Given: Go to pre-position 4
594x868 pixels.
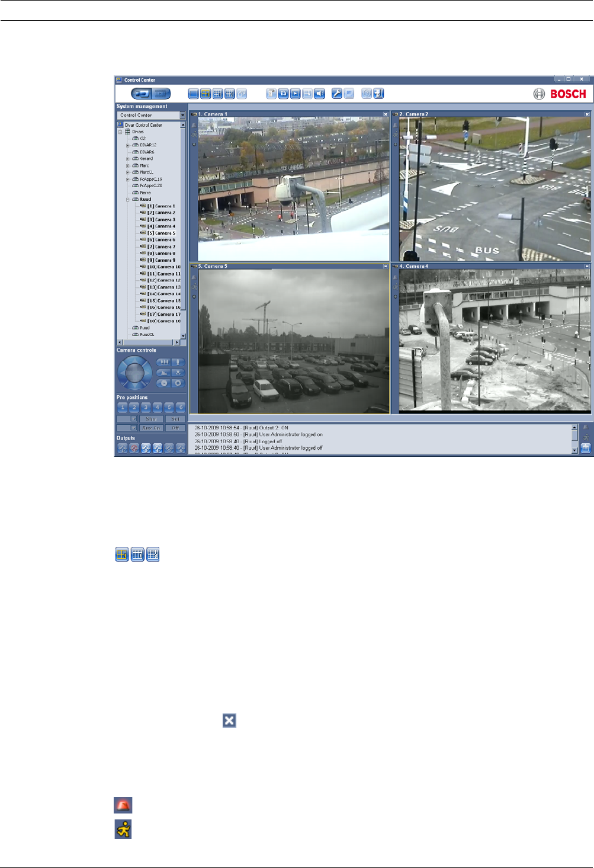Looking at the screenshot, I should click(x=158, y=408).
